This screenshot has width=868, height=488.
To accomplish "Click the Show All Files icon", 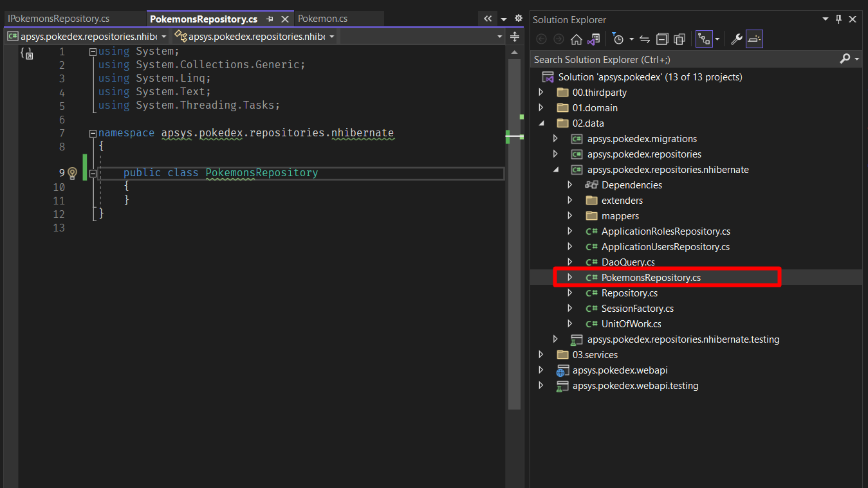I will pos(679,39).
